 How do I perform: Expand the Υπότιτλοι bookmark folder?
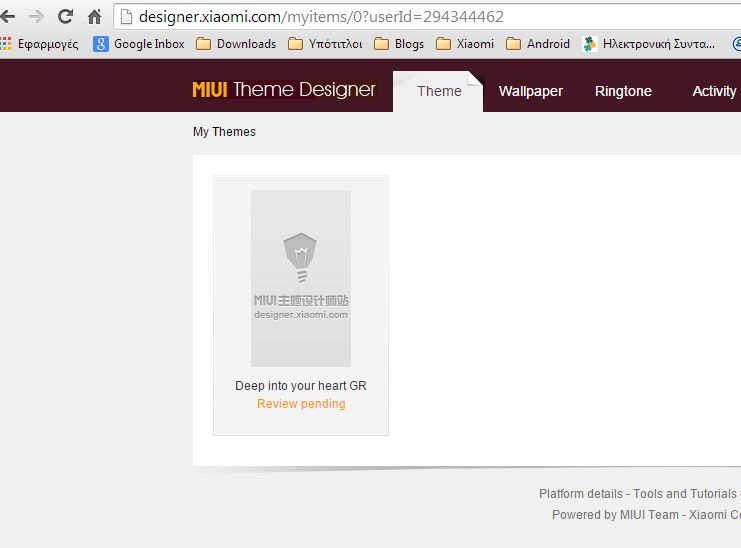click(325, 44)
